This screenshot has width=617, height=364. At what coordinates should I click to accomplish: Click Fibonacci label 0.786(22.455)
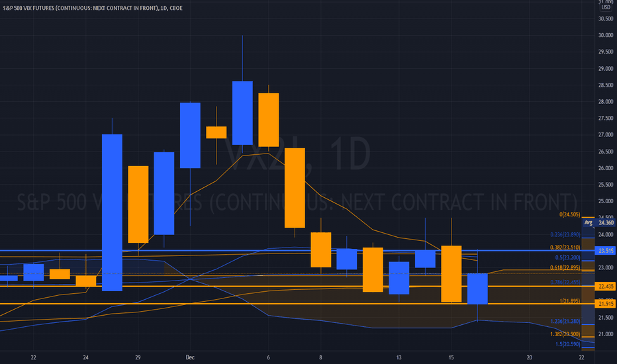pos(565,282)
